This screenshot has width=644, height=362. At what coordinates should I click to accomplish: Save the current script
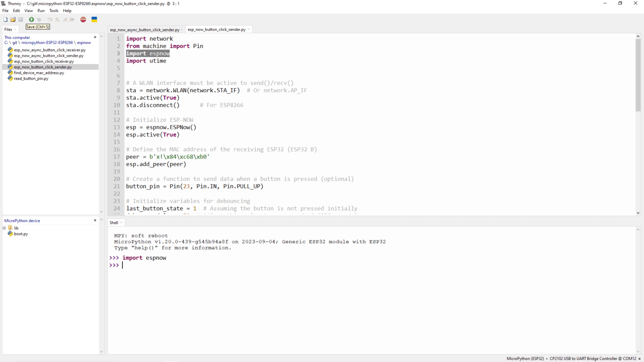21,19
